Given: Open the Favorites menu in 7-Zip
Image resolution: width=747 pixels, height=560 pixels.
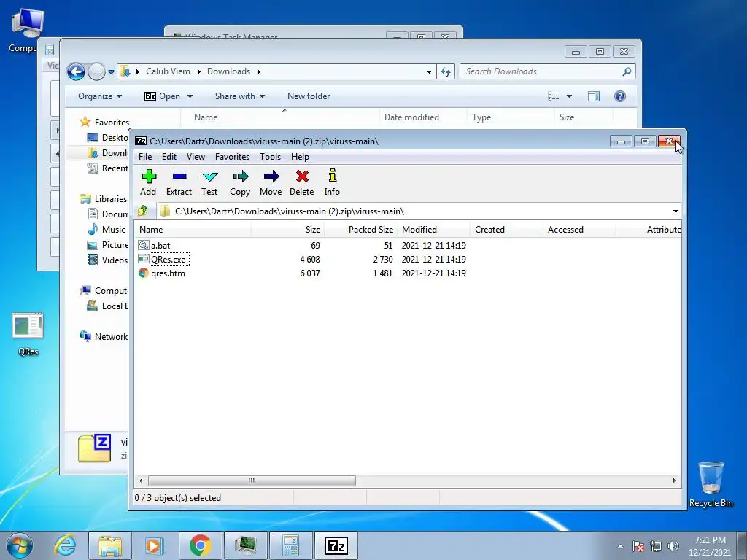Looking at the screenshot, I should coord(233,157).
